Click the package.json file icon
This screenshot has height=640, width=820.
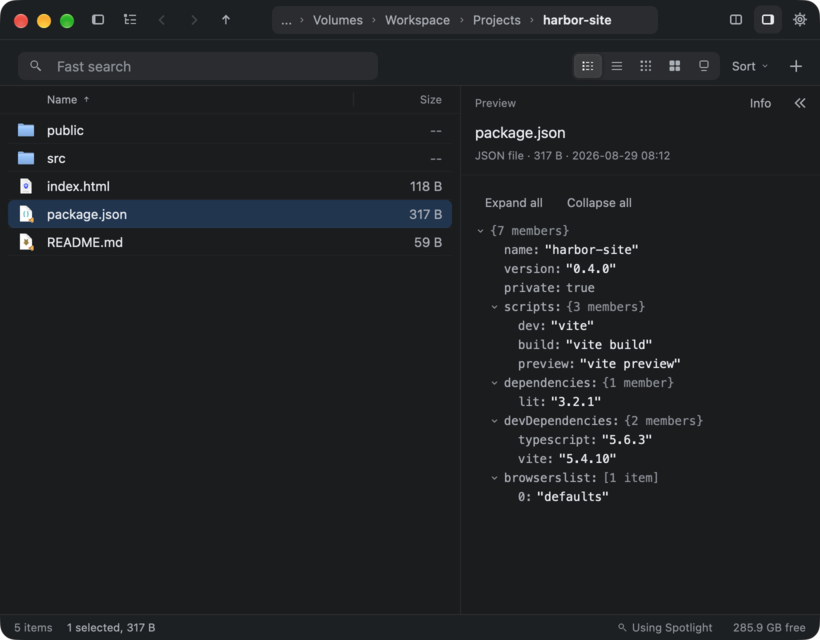26,214
